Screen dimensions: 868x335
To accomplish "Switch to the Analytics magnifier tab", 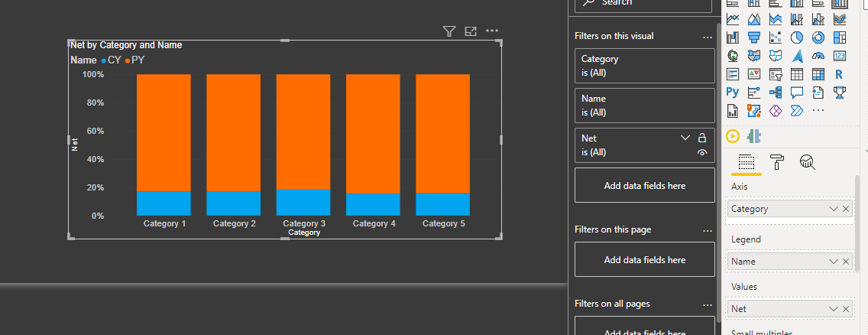I will point(808,162).
